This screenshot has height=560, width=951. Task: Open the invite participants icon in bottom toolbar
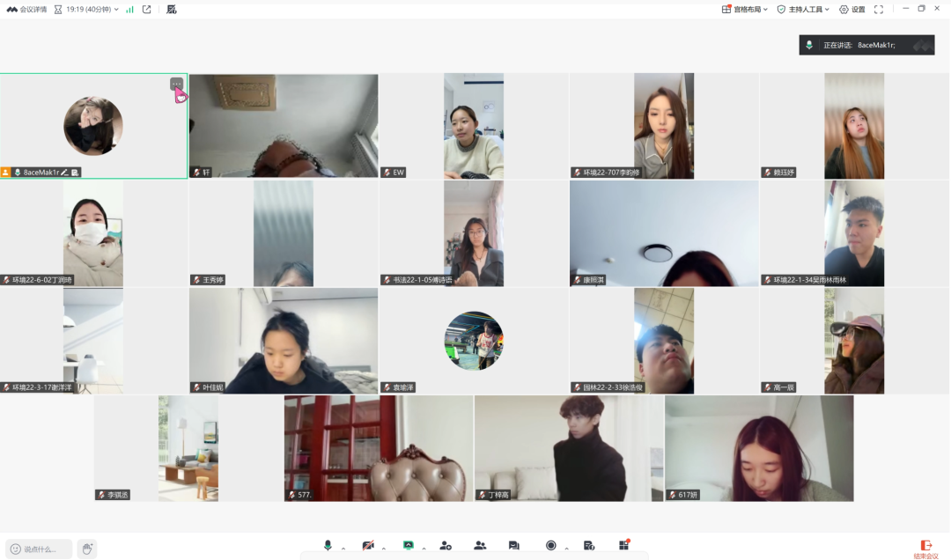pyautogui.click(x=446, y=546)
